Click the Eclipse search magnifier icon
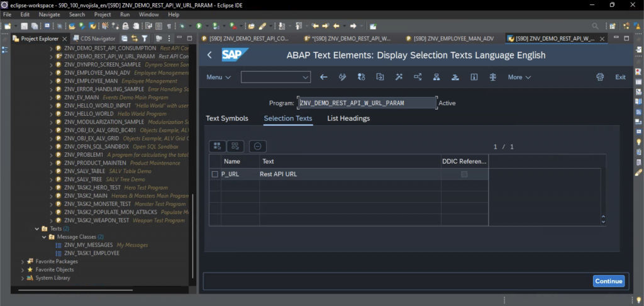This screenshot has height=306, width=644. [x=595, y=26]
